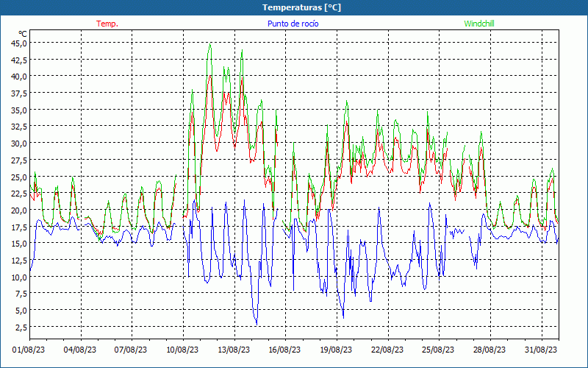The image size is (588, 368).
Task: Click the 10/08/23 date label
Action: 182,350
